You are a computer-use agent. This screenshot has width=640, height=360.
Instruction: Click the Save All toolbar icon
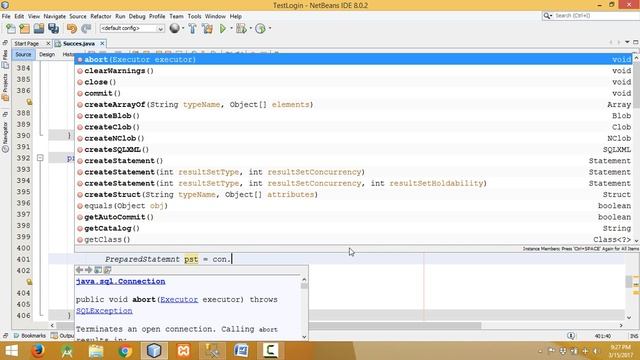pyautogui.click(x=53, y=29)
